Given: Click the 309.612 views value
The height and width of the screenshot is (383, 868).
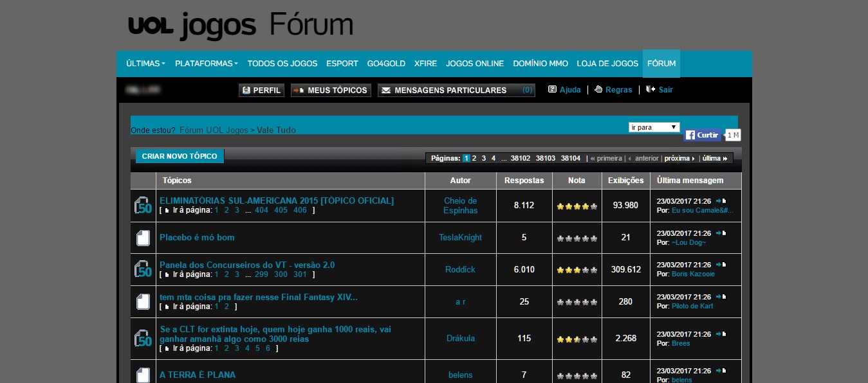Looking at the screenshot, I should coord(626,269).
